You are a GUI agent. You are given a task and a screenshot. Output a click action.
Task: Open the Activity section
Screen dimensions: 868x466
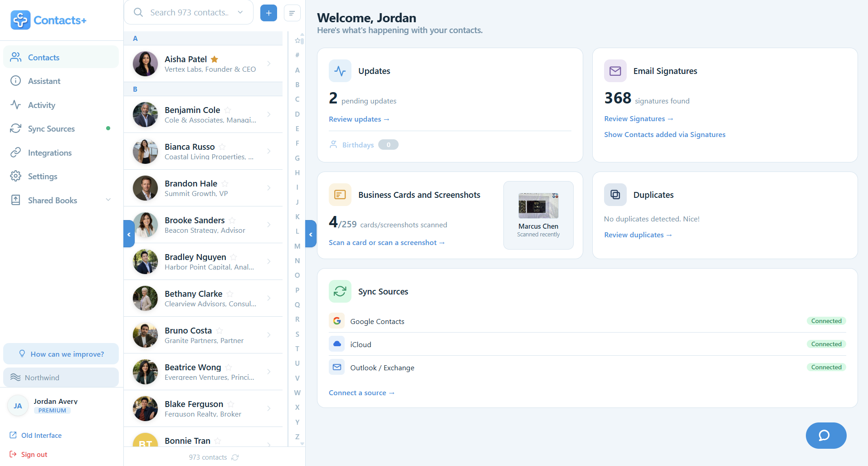(61, 105)
